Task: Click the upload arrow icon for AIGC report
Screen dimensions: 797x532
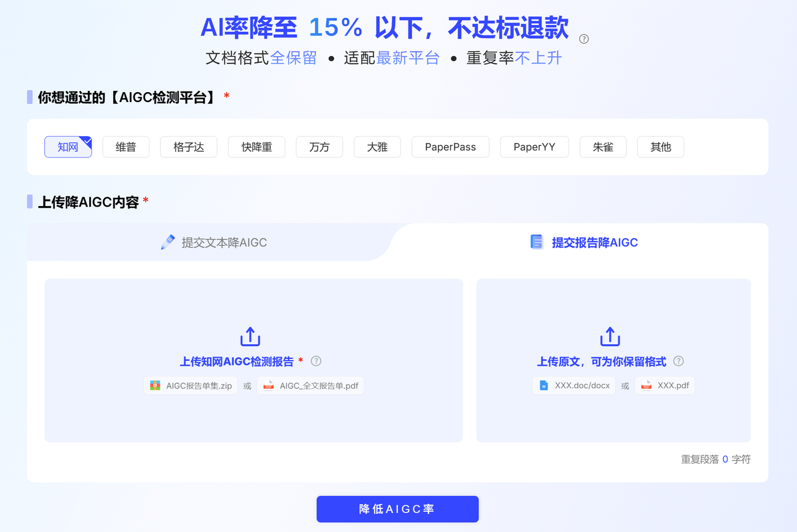Action: pyautogui.click(x=250, y=337)
